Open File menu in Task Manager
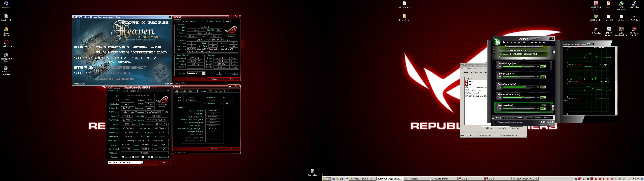The width and height of the screenshot is (644, 181). tap(463, 68)
